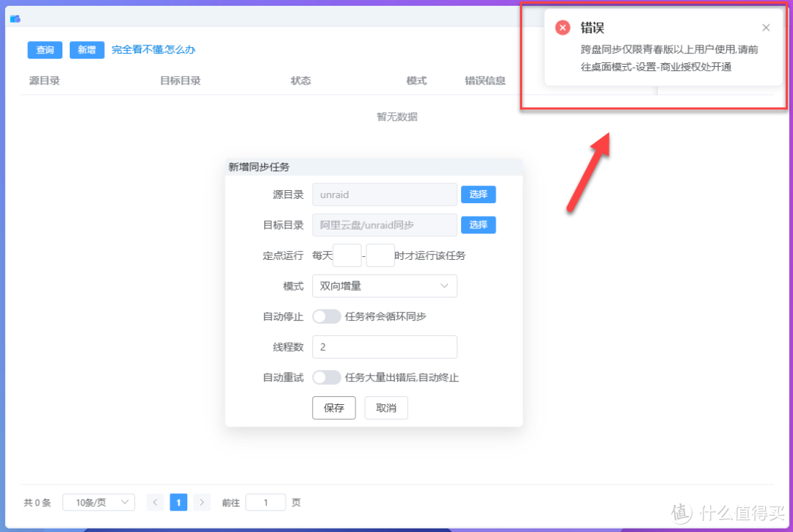Click the cloud app icon top-left

[x=15, y=18]
